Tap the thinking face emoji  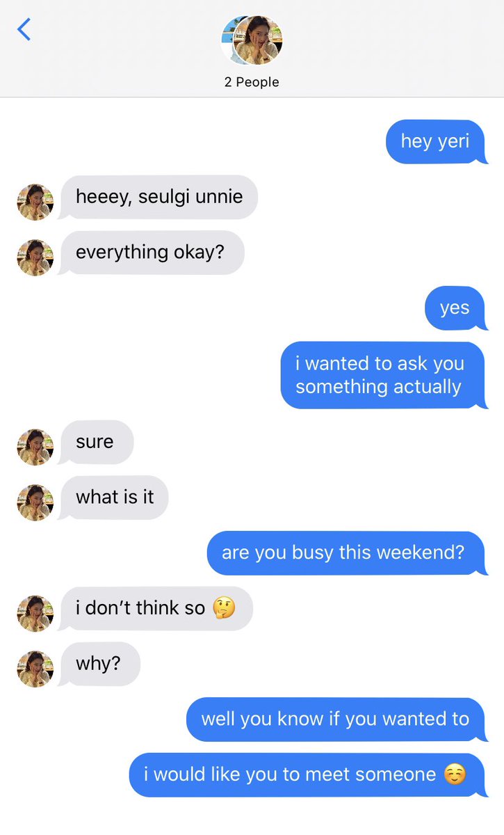224,608
